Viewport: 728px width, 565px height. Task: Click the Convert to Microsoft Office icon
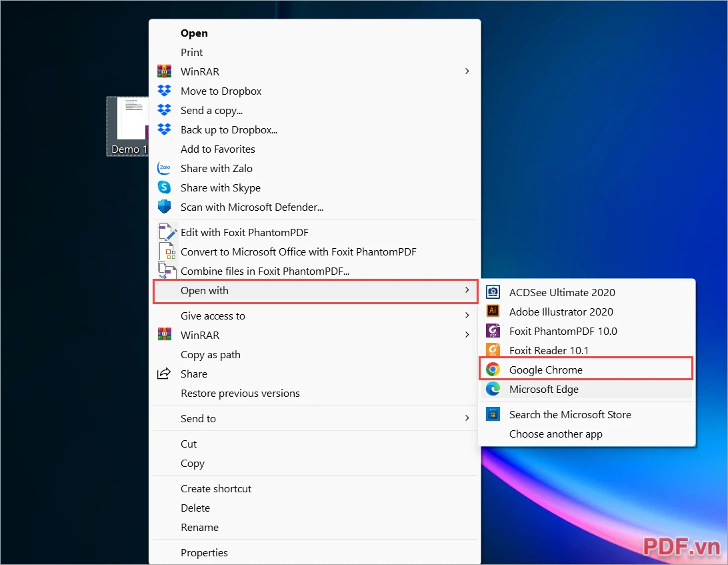(x=167, y=251)
